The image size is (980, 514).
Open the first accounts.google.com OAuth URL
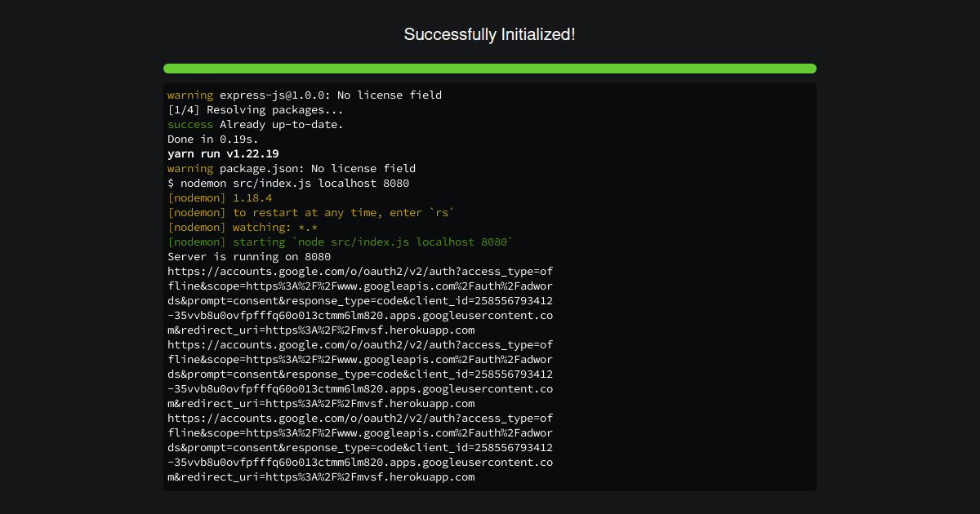coord(360,301)
